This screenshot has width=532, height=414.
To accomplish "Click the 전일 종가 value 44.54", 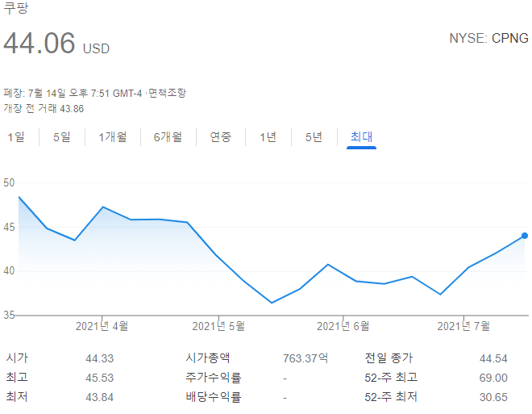I will click(x=493, y=358).
